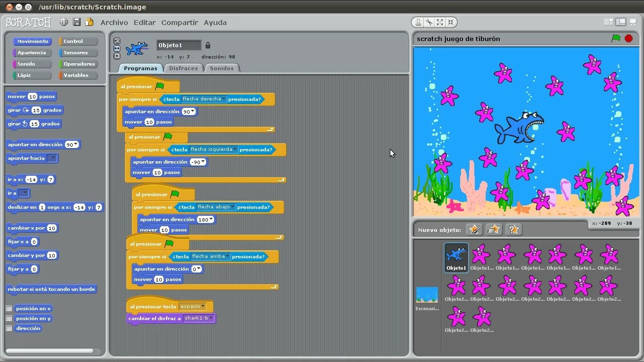Set rotation style to left-right flip only

[117, 49]
